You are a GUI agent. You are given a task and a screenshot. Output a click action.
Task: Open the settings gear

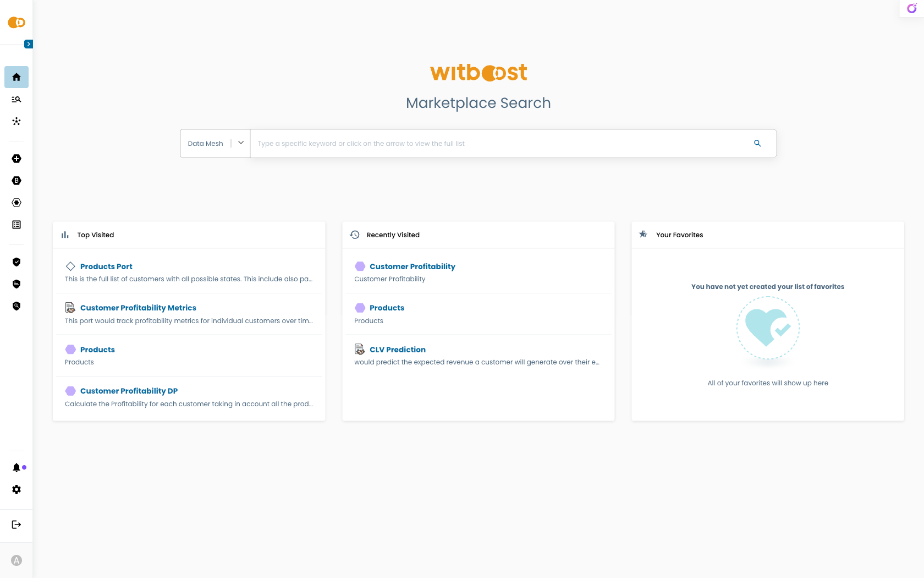(x=16, y=489)
